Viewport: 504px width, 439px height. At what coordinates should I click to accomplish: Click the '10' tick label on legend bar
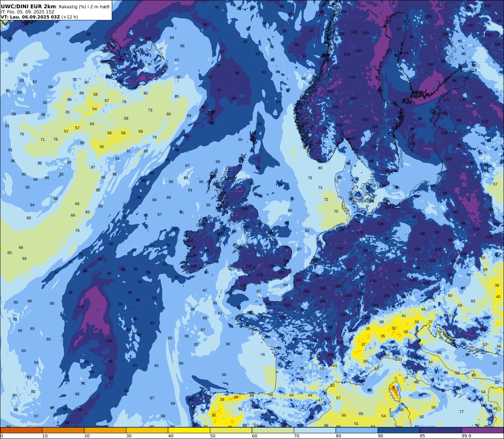45,436
